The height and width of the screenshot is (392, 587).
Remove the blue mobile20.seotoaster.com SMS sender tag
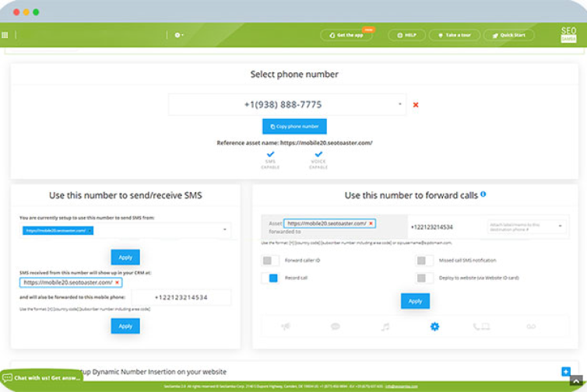pyautogui.click(x=90, y=231)
